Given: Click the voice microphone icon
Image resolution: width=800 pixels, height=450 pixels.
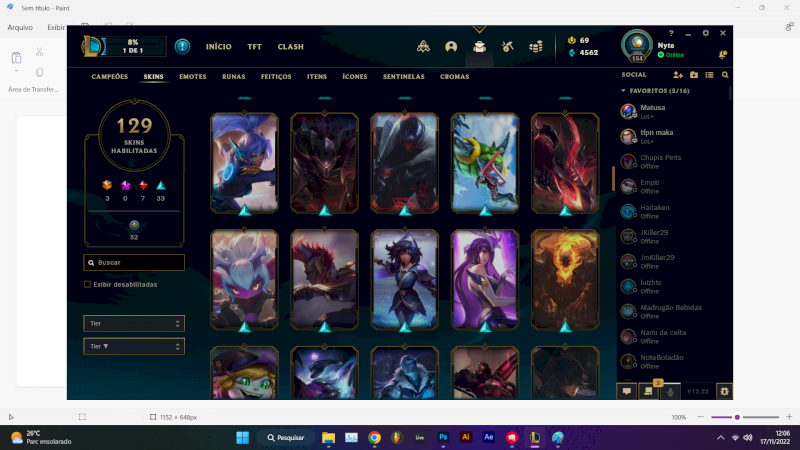Looking at the screenshot, I should (670, 391).
